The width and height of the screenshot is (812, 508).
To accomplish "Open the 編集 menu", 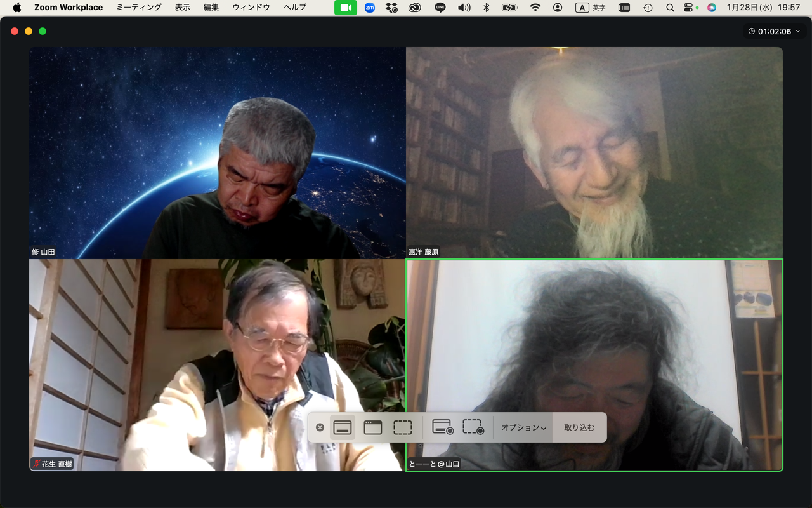I will tap(211, 8).
